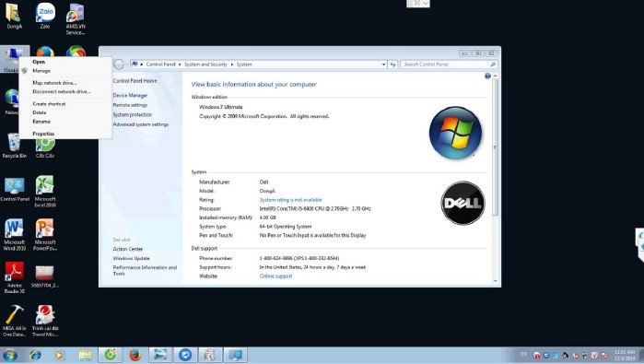Open Control Panel desktop shortcut
The width and height of the screenshot is (644, 364).
[x=15, y=189]
